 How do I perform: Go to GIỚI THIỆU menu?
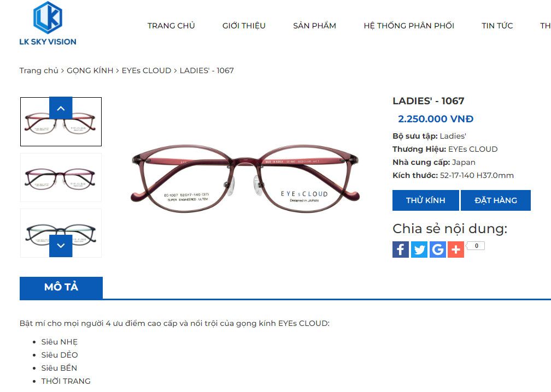pos(244,26)
